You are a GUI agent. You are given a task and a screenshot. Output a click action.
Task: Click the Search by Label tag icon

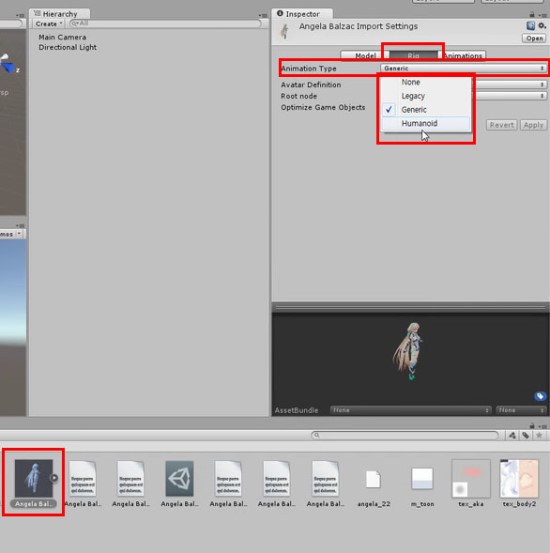pos(526,436)
